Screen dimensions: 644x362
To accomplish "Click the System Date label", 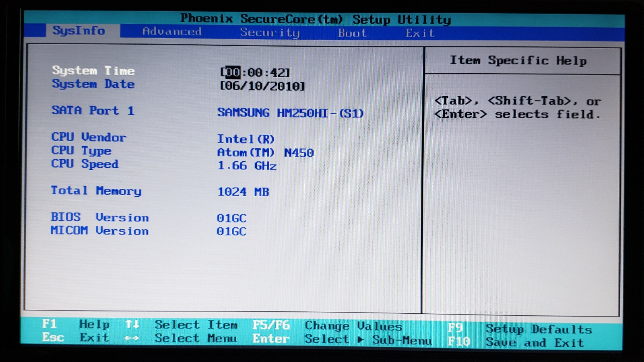I will click(x=93, y=84).
